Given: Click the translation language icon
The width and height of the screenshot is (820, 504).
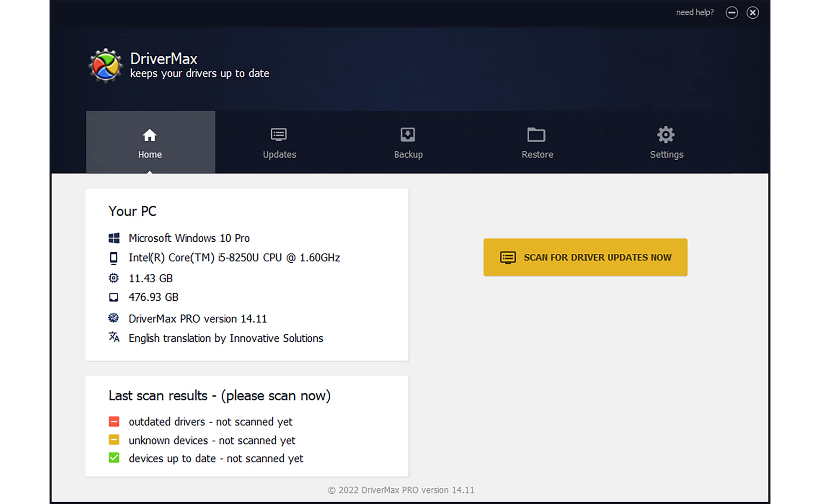Looking at the screenshot, I should tap(114, 337).
